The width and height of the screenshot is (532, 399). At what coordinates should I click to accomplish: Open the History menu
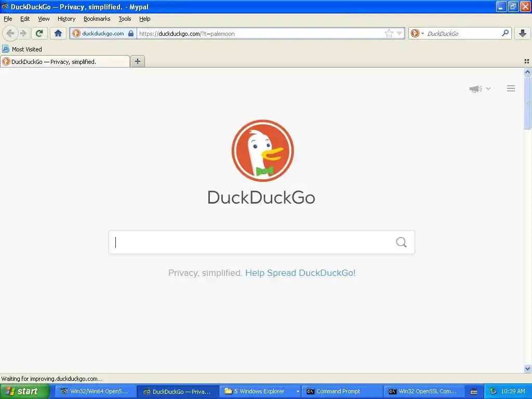[x=66, y=19]
